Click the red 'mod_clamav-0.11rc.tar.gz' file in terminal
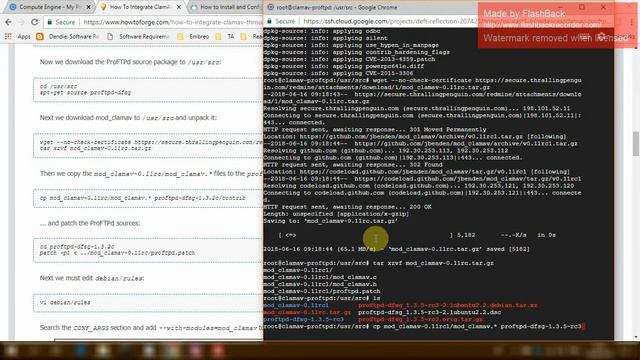 pyautogui.click(x=307, y=312)
